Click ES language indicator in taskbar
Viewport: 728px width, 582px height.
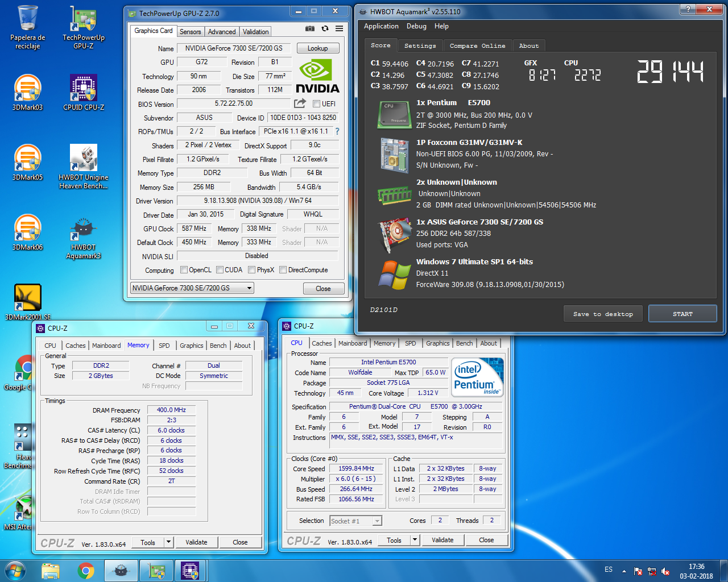[609, 569]
